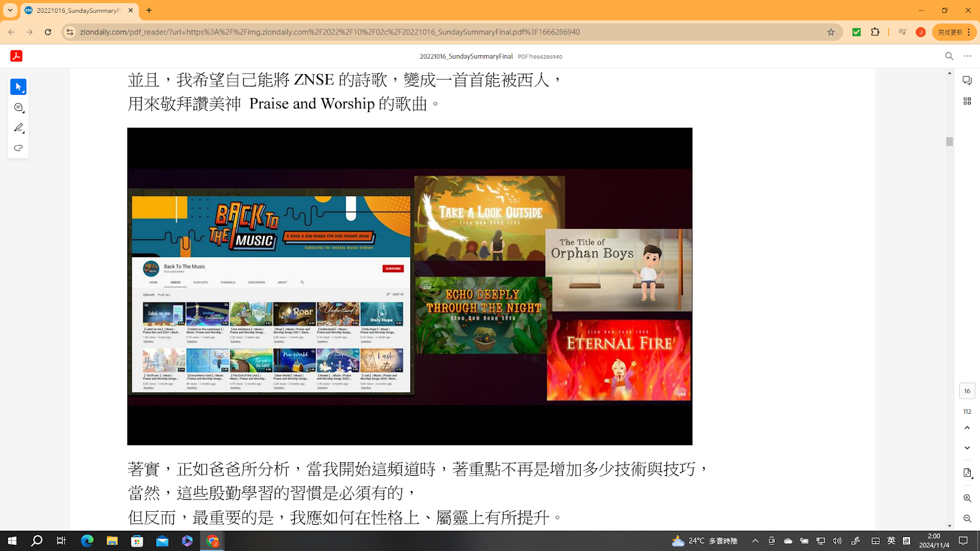Image resolution: width=980 pixels, height=551 pixels.
Task: Click the document vertical scrollbar thumb
Action: [x=949, y=141]
